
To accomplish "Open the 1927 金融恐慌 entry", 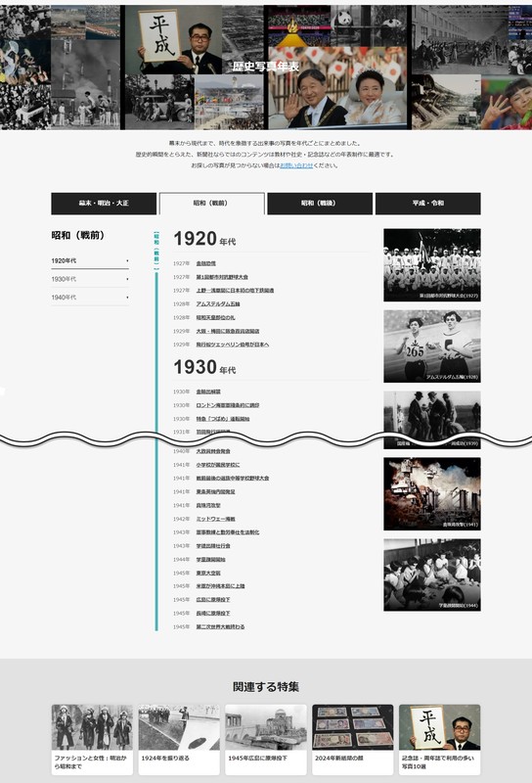I will 205,263.
